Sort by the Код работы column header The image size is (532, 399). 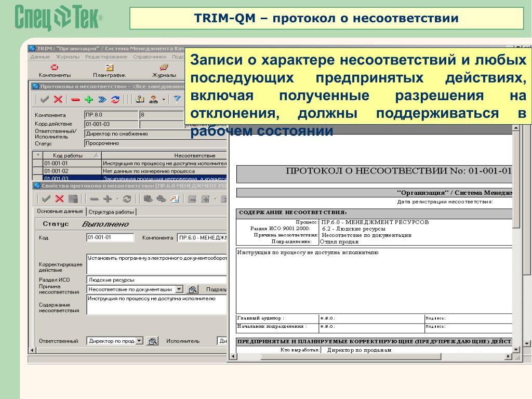pos(72,155)
